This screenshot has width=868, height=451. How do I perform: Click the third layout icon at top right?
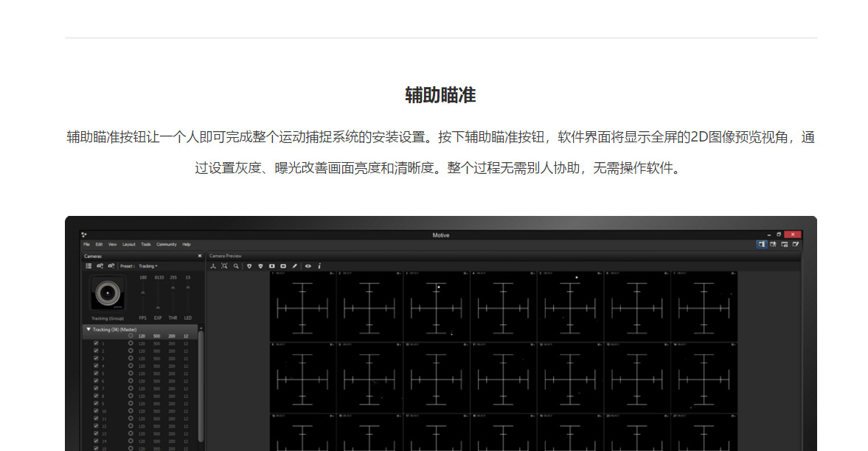click(785, 244)
